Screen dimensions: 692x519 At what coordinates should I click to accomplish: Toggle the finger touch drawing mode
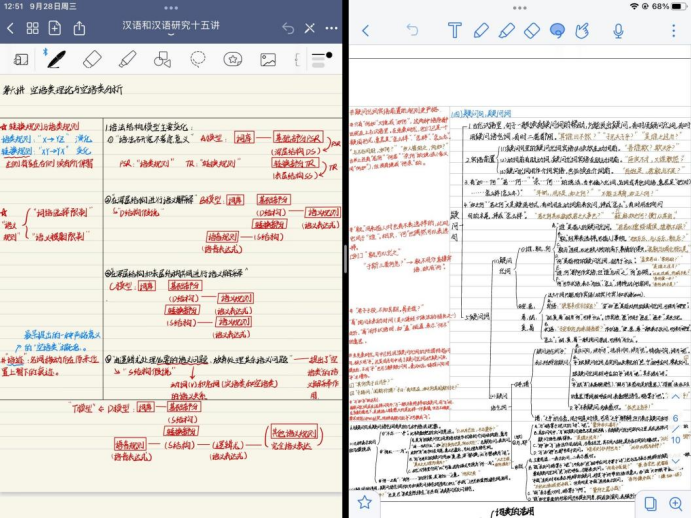(583, 30)
